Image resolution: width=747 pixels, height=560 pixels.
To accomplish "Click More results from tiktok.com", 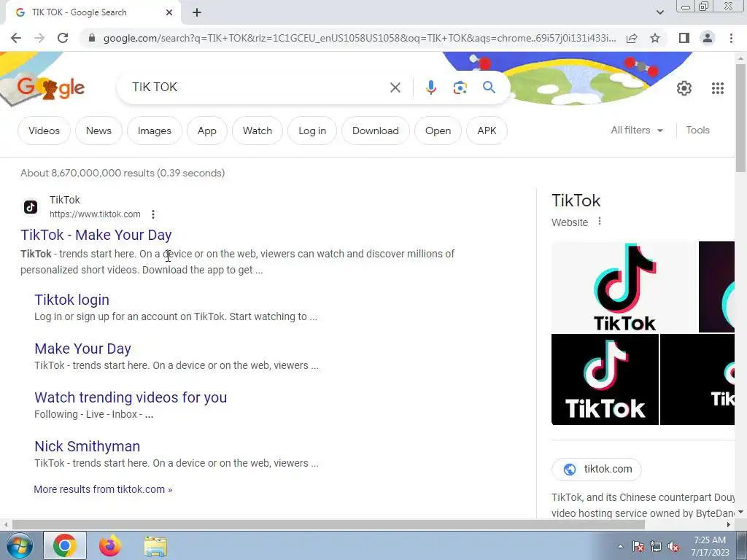I will [x=103, y=489].
